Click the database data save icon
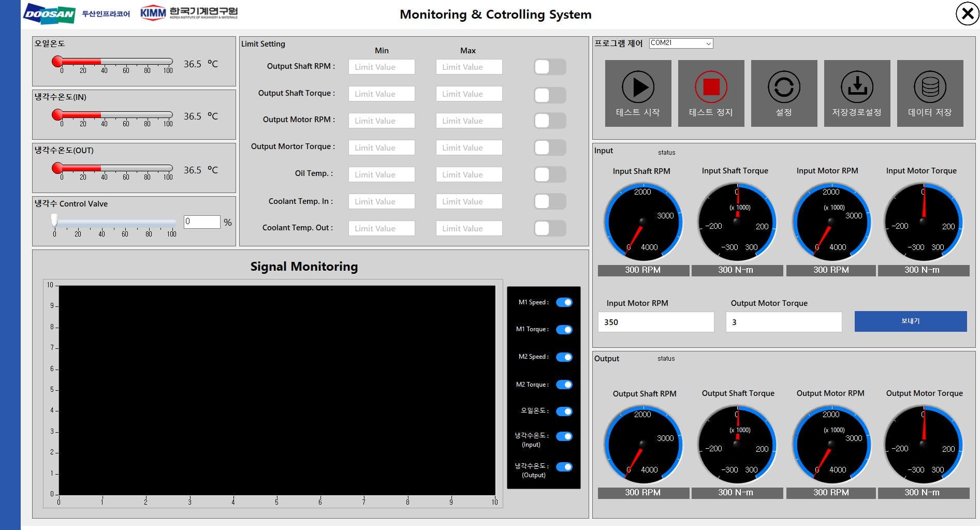Screen dimensions: 980x530 930,87
